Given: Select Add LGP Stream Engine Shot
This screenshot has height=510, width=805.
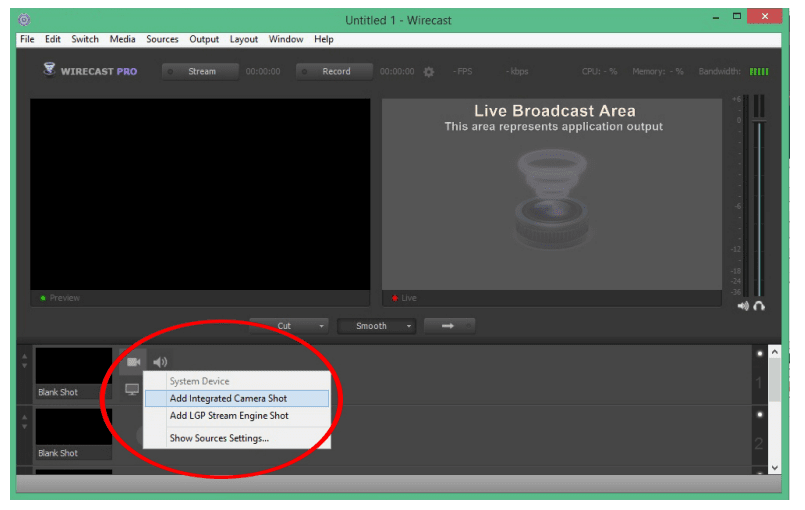Looking at the screenshot, I should point(237,415).
